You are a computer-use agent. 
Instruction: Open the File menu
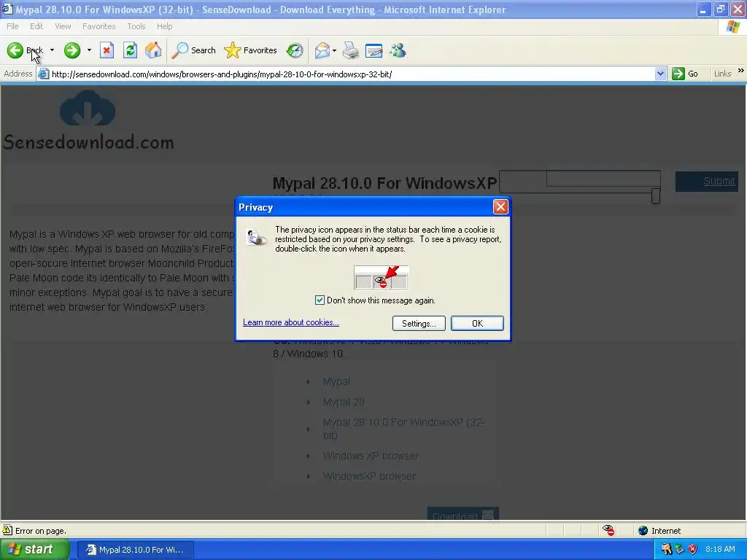[12, 26]
